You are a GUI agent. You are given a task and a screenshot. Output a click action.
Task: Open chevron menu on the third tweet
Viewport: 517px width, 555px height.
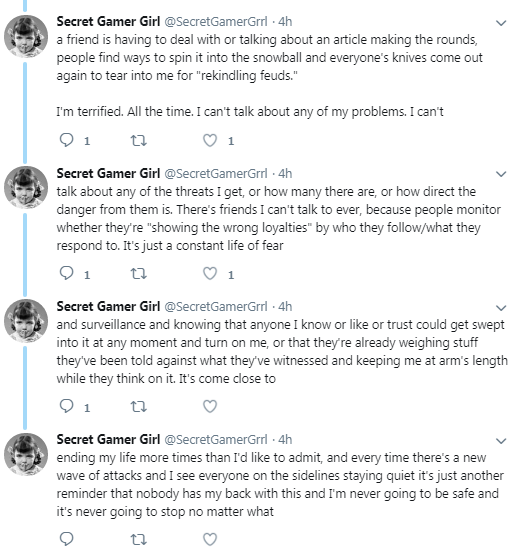point(501,308)
